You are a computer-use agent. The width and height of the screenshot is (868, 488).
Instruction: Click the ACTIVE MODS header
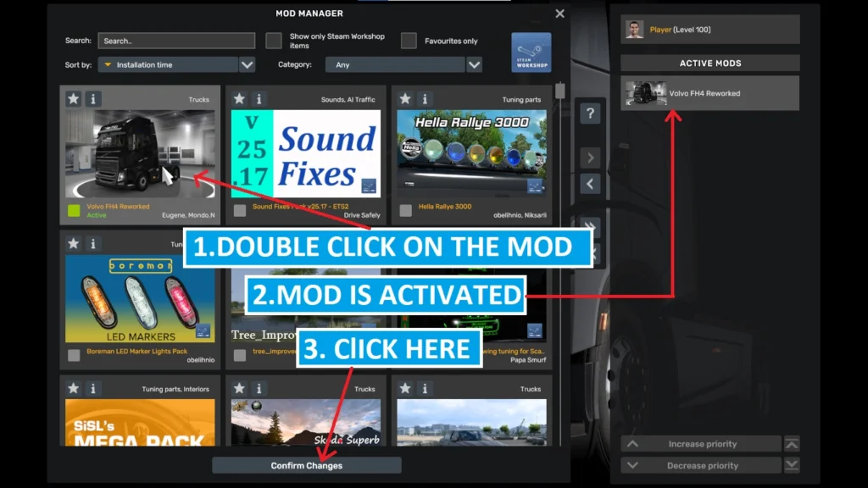710,63
